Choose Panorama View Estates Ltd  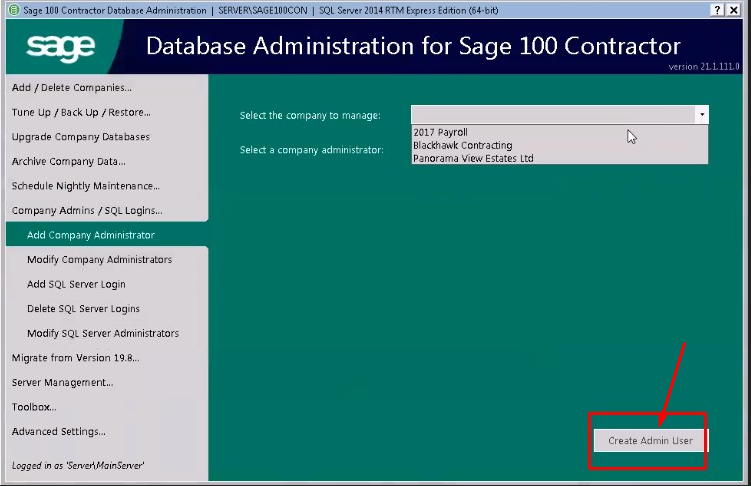(559, 158)
